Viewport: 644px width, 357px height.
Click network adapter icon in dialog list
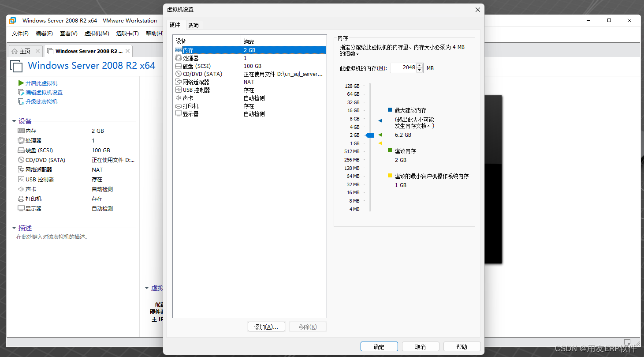coord(178,82)
